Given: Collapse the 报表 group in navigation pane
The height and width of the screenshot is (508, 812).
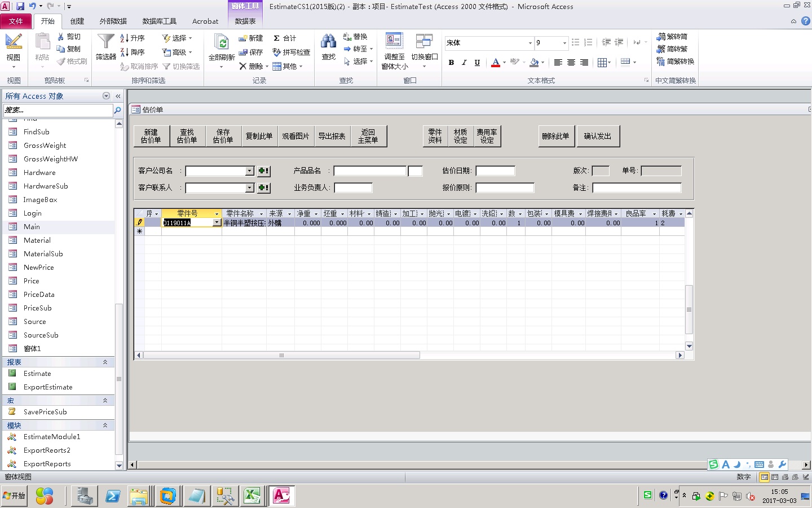Looking at the screenshot, I should [x=105, y=362].
